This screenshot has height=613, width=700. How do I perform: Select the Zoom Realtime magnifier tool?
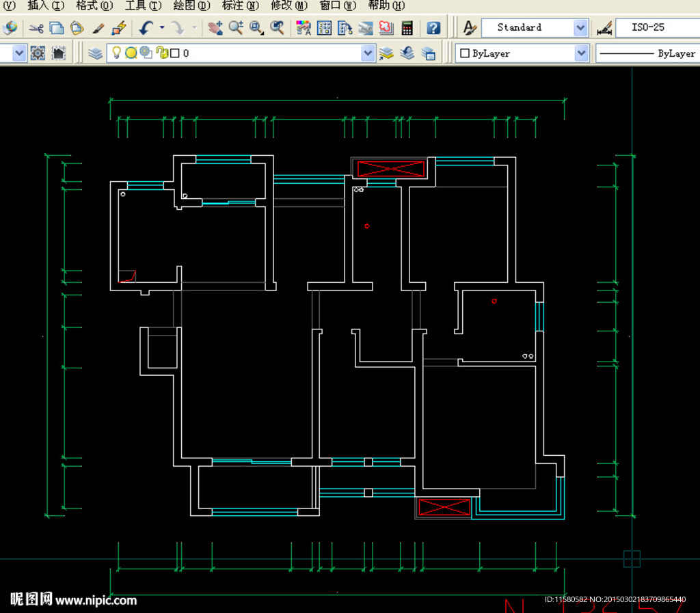pyautogui.click(x=236, y=28)
